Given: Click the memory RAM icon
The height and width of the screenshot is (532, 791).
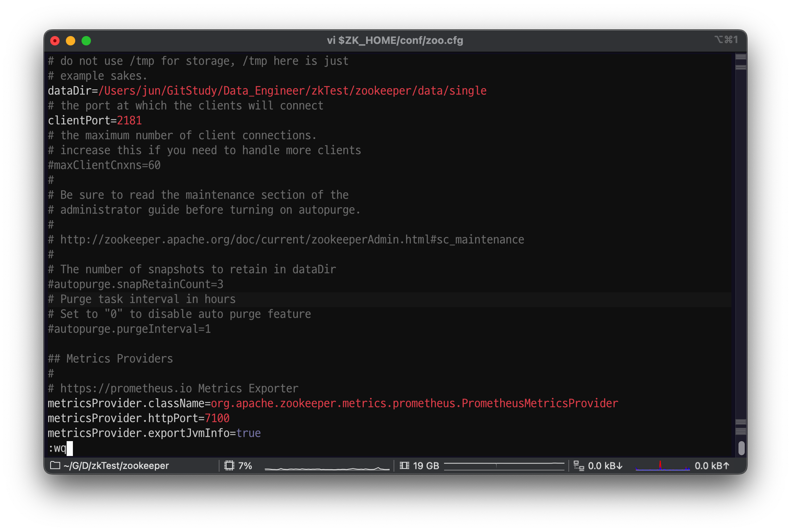Looking at the screenshot, I should [405, 465].
